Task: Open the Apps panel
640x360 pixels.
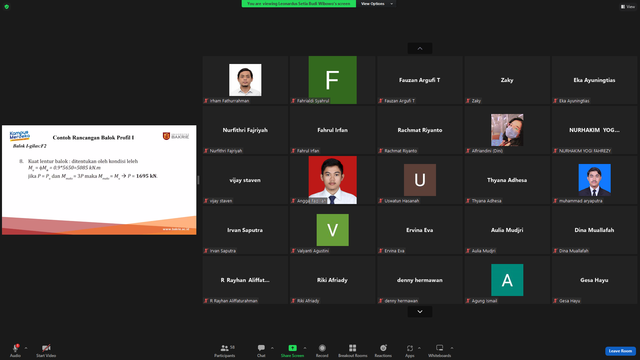Action: [410, 350]
